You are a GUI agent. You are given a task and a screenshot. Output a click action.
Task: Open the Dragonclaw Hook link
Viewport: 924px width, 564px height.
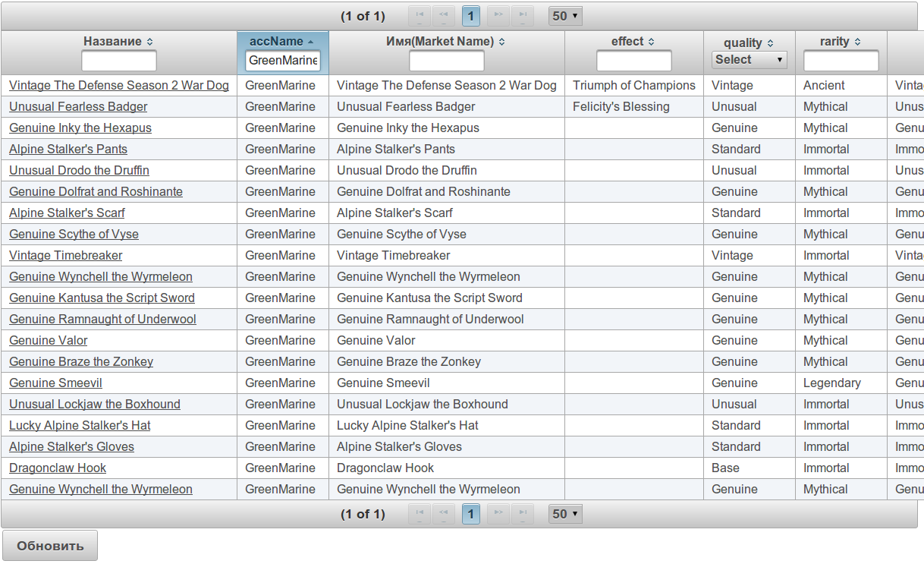pyautogui.click(x=58, y=468)
